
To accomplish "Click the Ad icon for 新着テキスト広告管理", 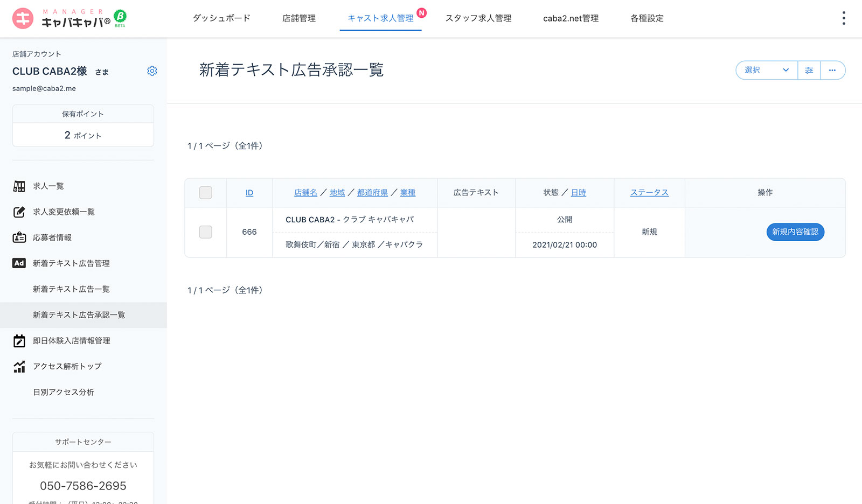I will click(x=19, y=263).
